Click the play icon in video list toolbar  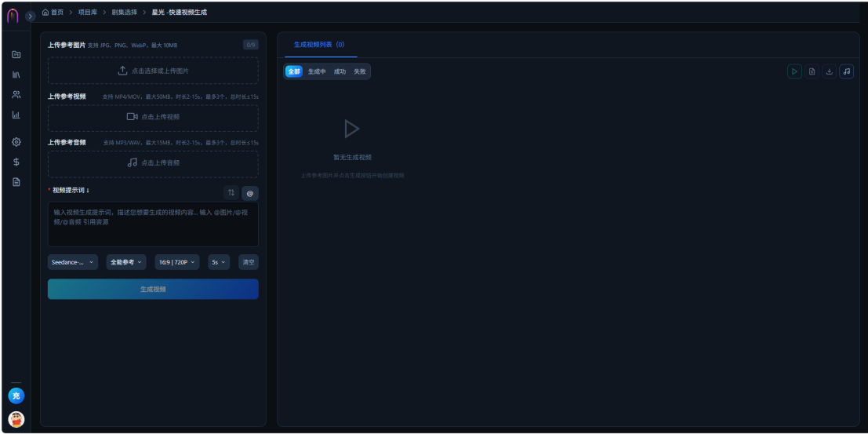[794, 71]
